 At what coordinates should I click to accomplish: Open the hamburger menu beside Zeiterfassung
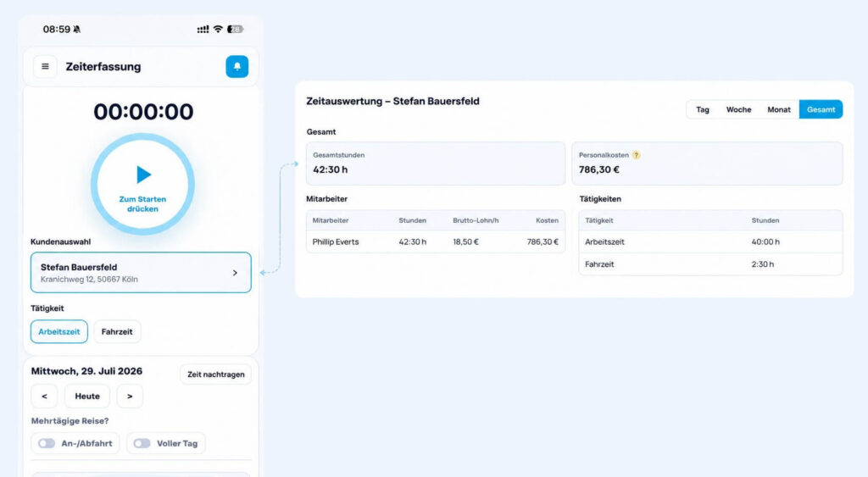45,66
